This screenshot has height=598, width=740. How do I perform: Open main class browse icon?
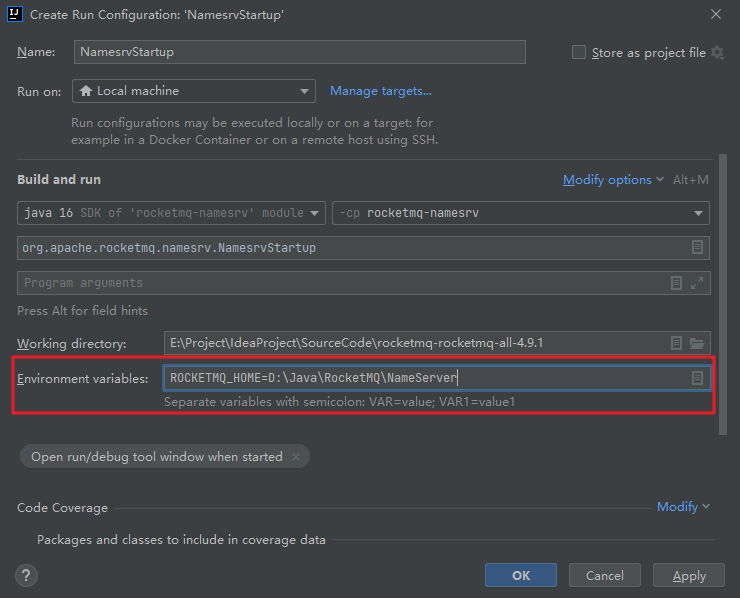click(x=697, y=247)
